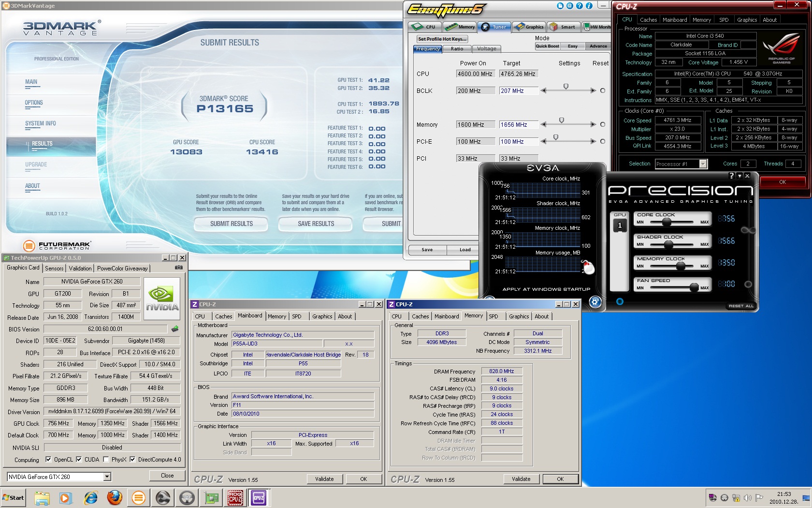The height and width of the screenshot is (508, 812).
Task: Toggle OpenCL checkbox in GPU-Z
Action: coord(48,459)
